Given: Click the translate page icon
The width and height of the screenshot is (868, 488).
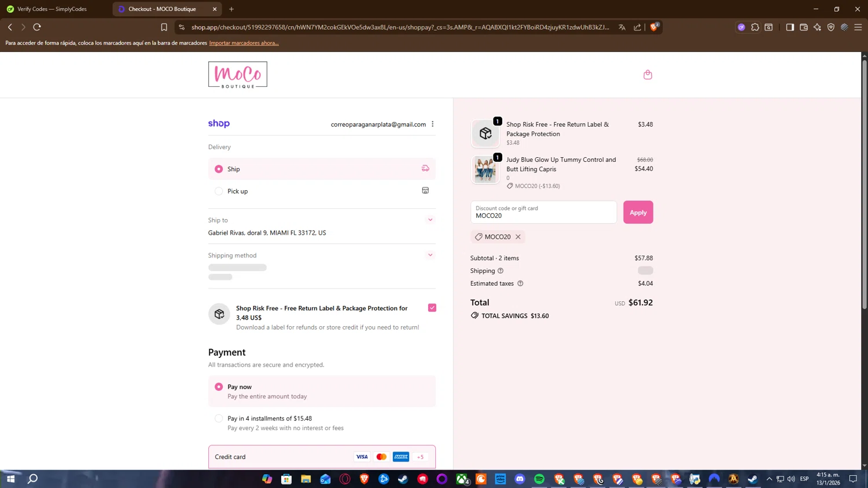Looking at the screenshot, I should [622, 27].
